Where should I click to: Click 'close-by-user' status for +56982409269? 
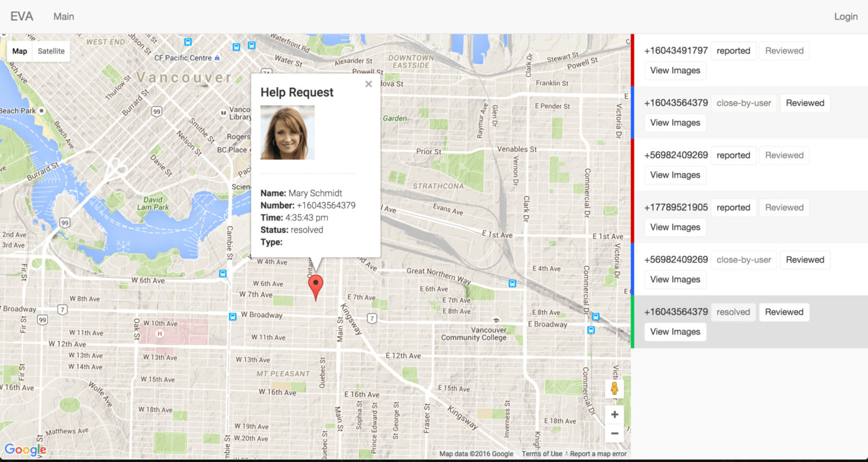coord(744,260)
